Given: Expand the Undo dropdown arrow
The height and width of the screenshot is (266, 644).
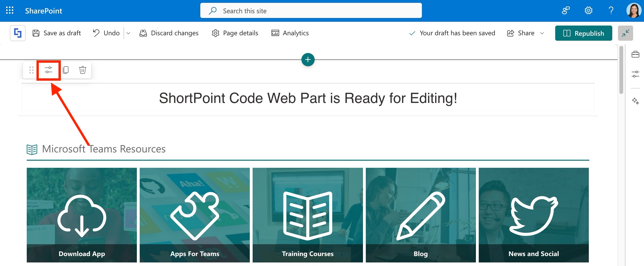Looking at the screenshot, I should [128, 33].
